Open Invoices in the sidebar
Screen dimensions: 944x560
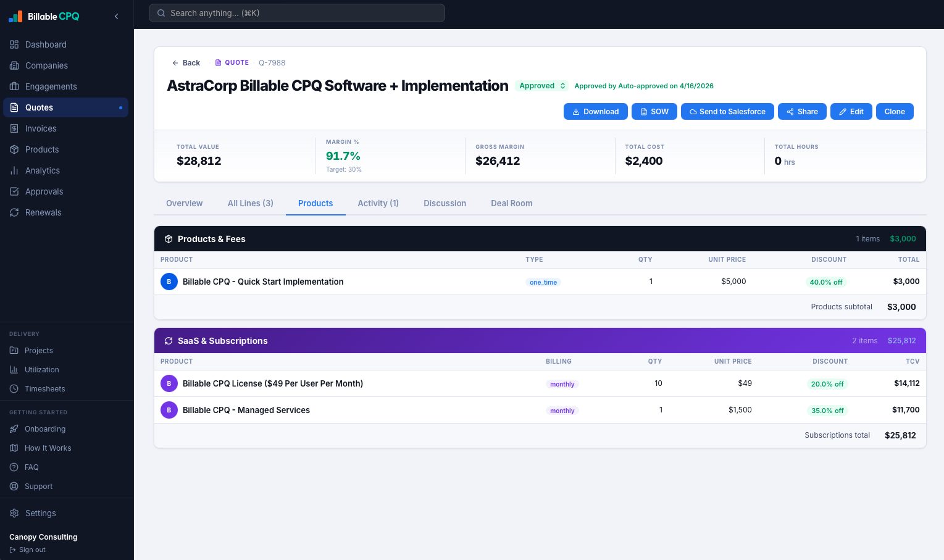tap(65, 128)
